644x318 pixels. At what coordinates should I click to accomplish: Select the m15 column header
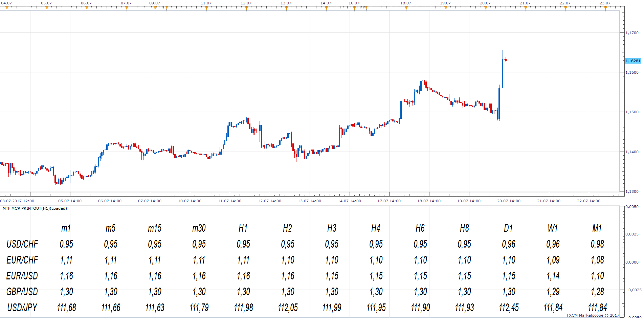coord(155,228)
